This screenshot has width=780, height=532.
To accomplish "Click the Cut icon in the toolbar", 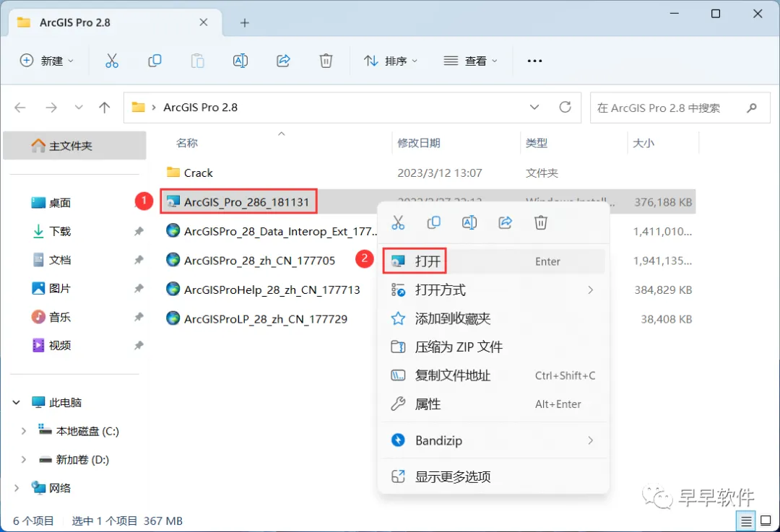I will tap(112, 61).
